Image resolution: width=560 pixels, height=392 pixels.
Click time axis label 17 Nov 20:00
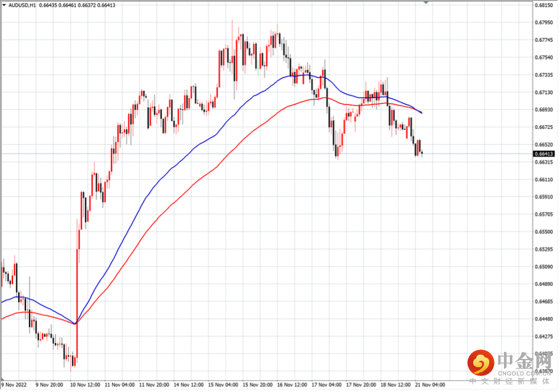click(361, 385)
